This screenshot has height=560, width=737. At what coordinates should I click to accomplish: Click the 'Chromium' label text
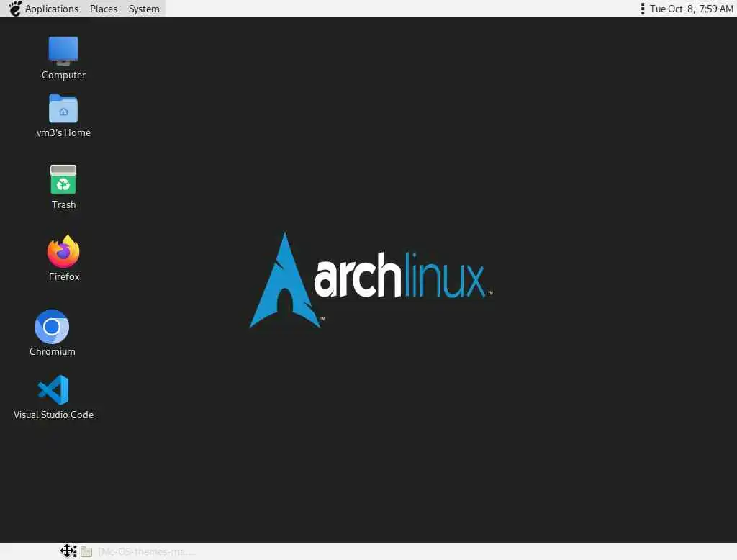[52, 351]
